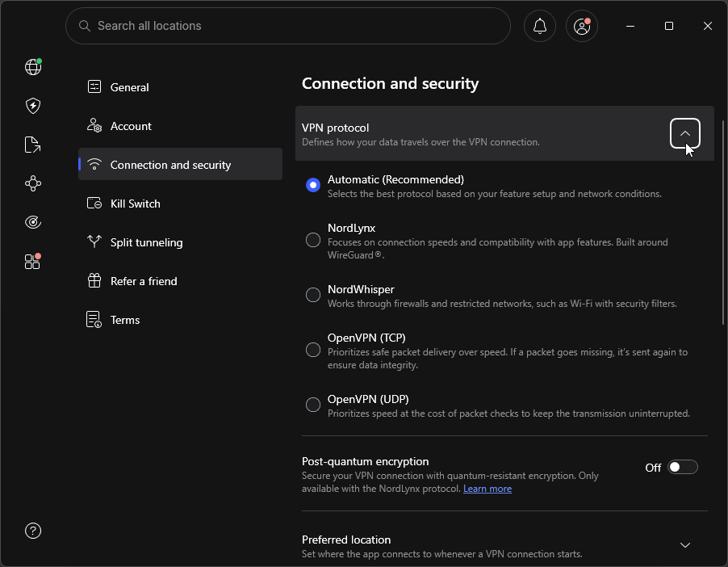Click the Connection and security wifi icon
Screen dimensions: 728x567
pos(94,165)
